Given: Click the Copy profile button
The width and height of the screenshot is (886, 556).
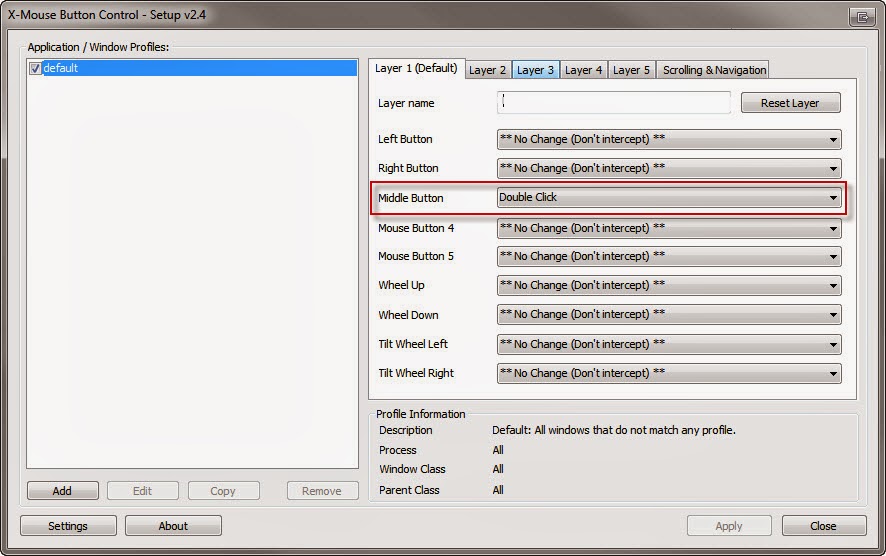Looking at the screenshot, I should click(x=223, y=490).
